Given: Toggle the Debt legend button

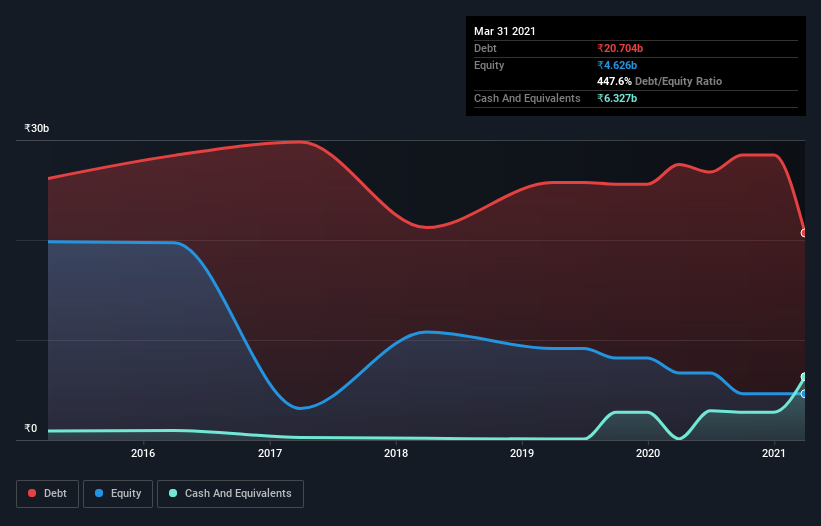Looking at the screenshot, I should tap(47, 494).
